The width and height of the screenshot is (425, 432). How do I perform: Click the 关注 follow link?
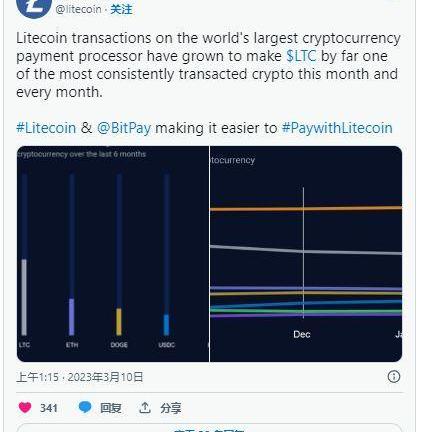click(121, 9)
